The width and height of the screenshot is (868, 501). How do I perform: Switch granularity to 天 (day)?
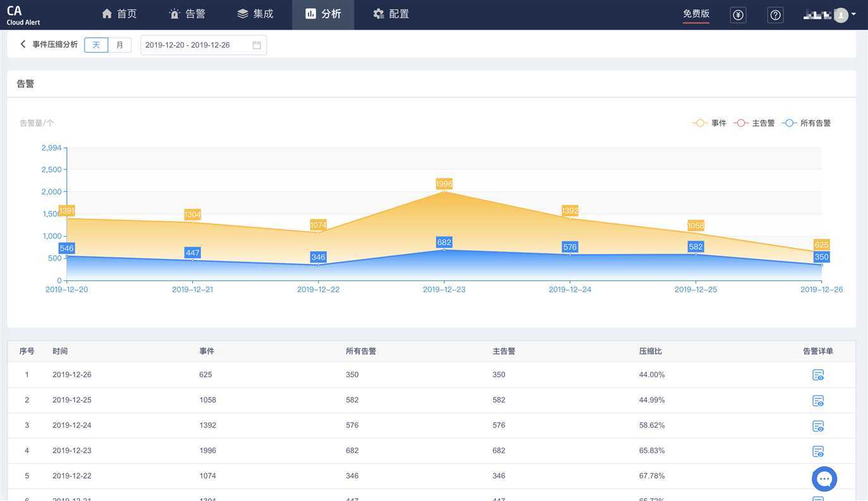[96, 45]
